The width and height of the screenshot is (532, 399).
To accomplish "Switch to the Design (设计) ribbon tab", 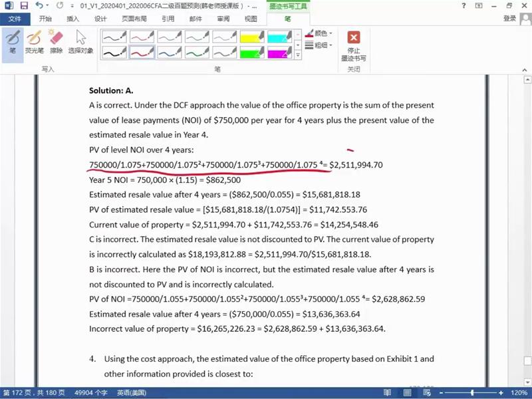I will pyautogui.click(x=100, y=19).
